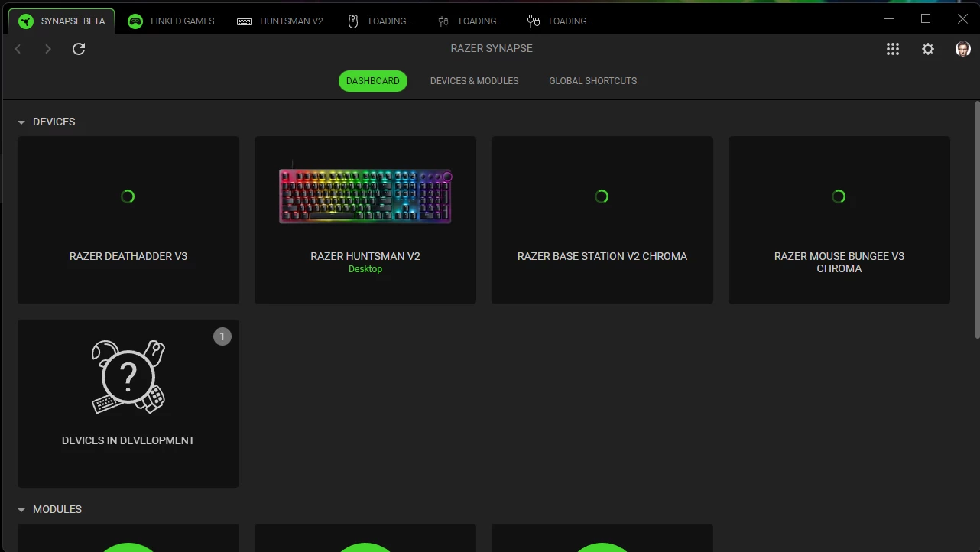Screen dimensions: 980x552
Task: Open the Devices in Development card
Action: click(128, 404)
